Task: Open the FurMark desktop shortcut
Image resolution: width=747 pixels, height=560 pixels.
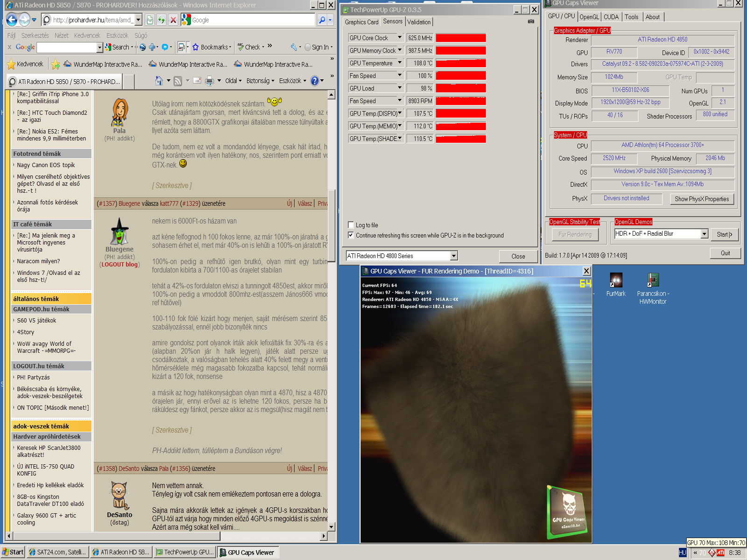Action: pos(616,285)
